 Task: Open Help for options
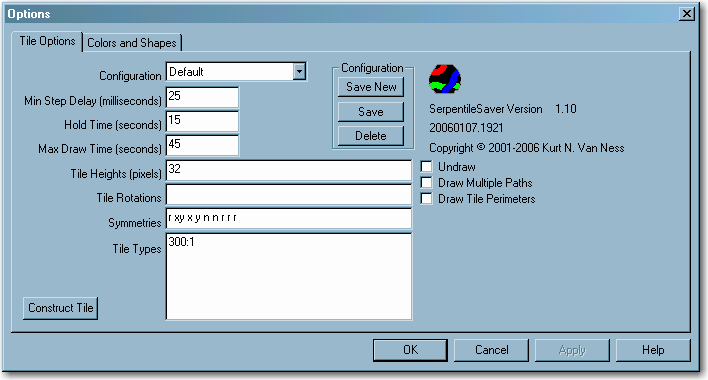coord(653,350)
